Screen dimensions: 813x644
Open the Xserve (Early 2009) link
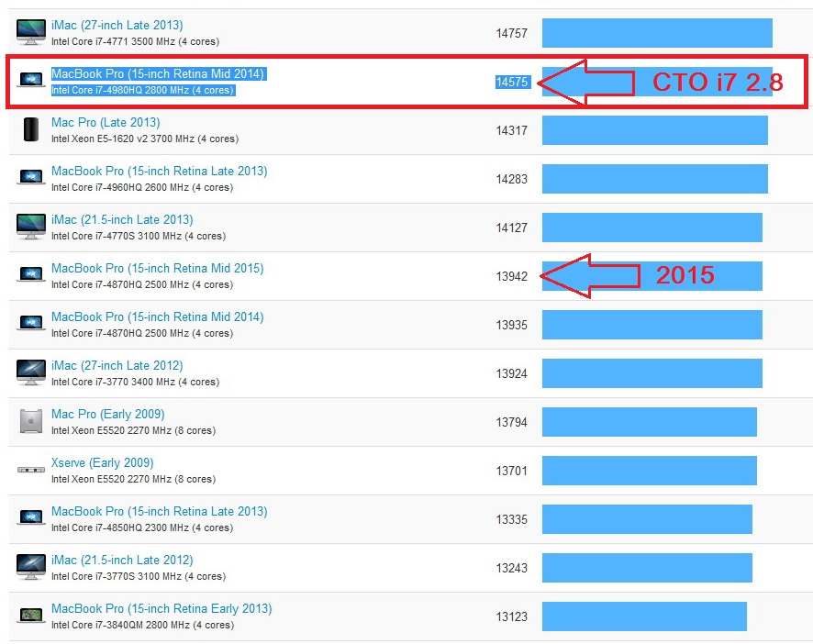coord(102,462)
